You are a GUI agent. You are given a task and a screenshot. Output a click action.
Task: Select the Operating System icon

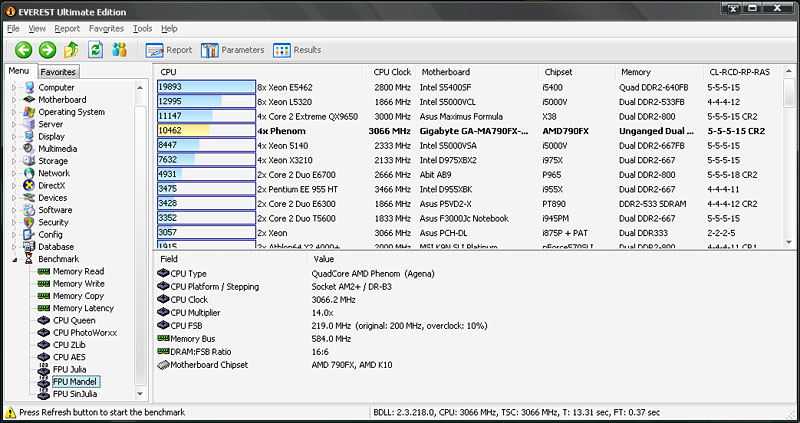30,112
